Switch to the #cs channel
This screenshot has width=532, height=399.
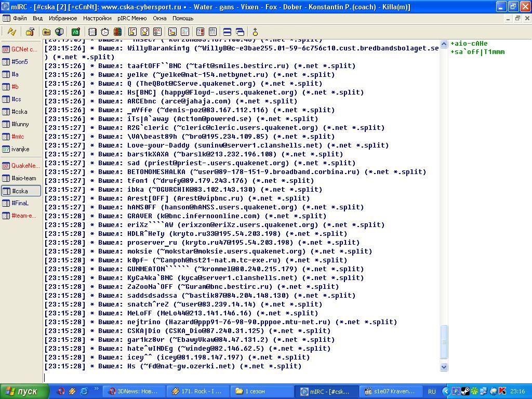click(x=21, y=99)
